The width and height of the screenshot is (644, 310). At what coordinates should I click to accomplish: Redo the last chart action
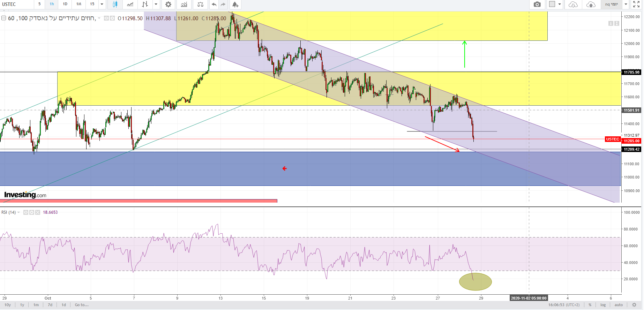(223, 4)
